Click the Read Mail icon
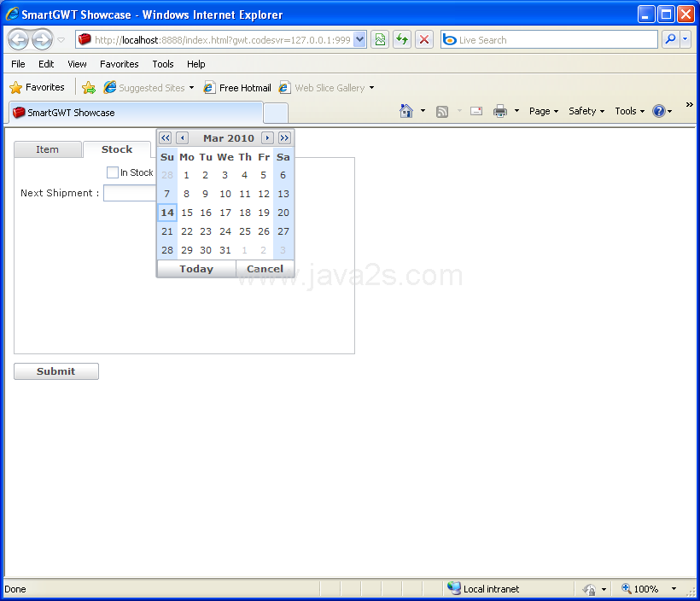The height and width of the screenshot is (601, 700). click(476, 111)
